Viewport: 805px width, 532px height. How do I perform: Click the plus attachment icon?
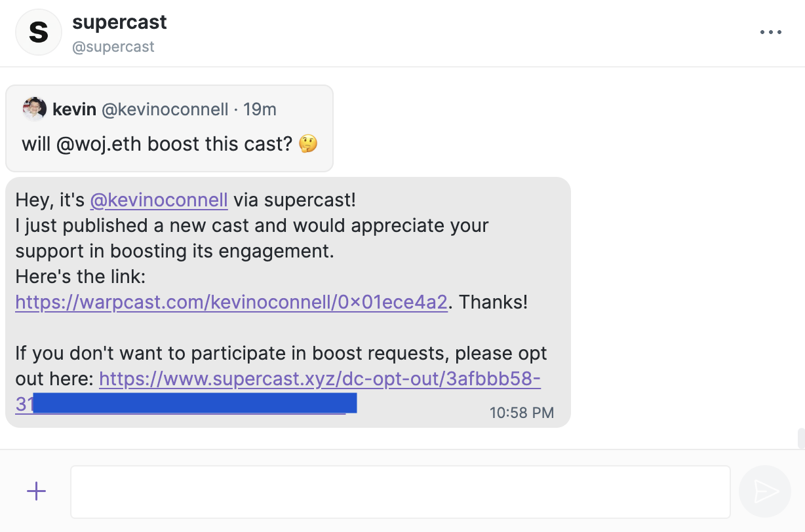pyautogui.click(x=36, y=491)
